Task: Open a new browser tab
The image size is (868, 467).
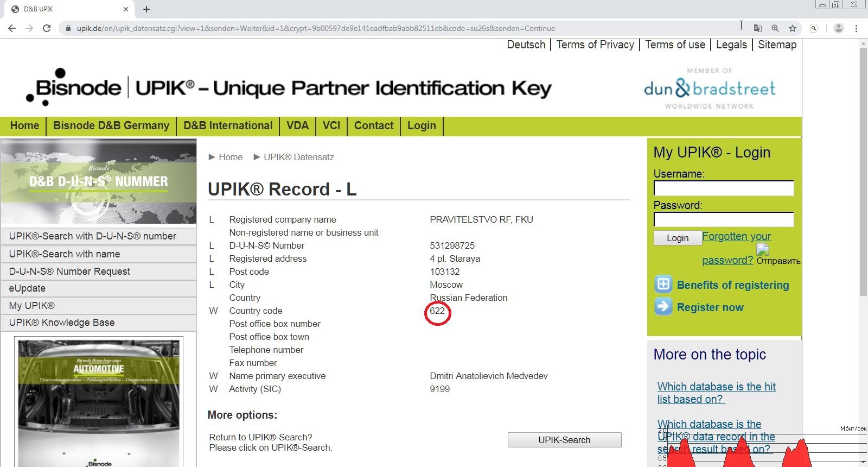Action: (146, 9)
